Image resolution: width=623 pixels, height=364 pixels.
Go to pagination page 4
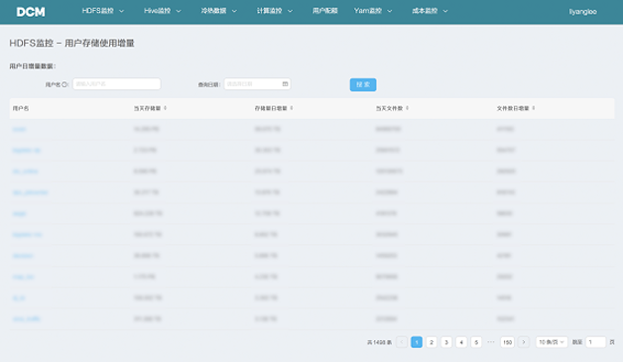coord(461,342)
